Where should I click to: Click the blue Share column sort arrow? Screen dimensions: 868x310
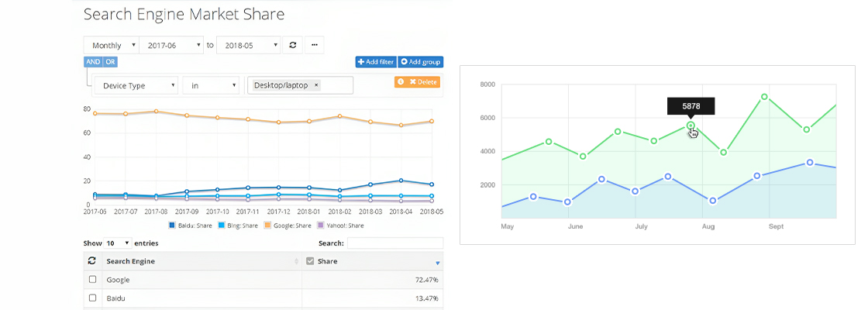coord(437,263)
